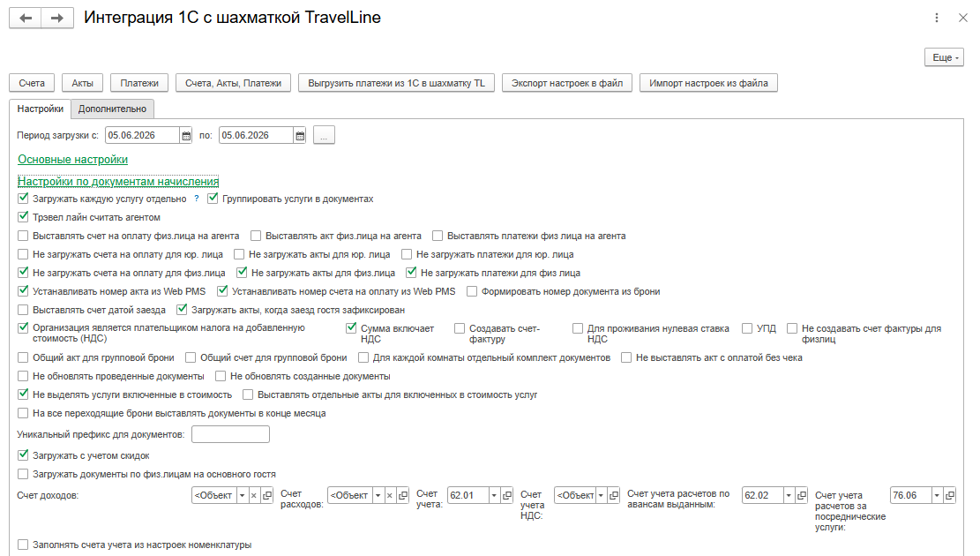Switch to the Дополнительно tab
The width and height of the screenshot is (980, 556).
(113, 109)
